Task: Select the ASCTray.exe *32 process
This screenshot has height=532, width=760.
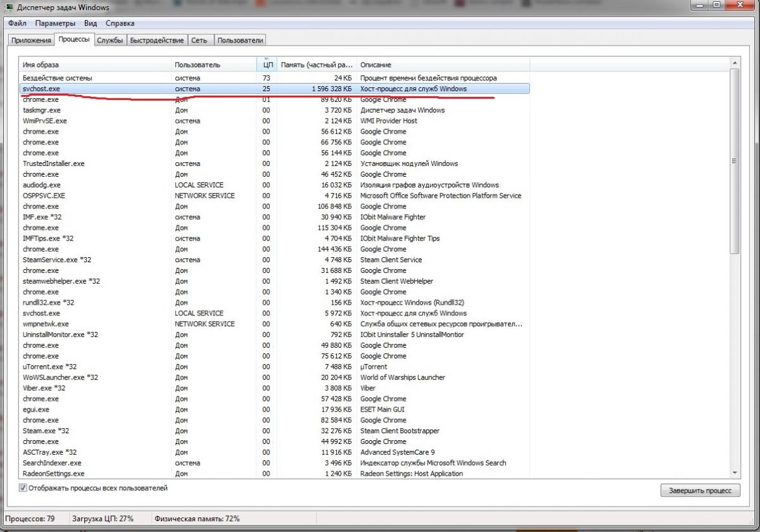Action: point(275,452)
